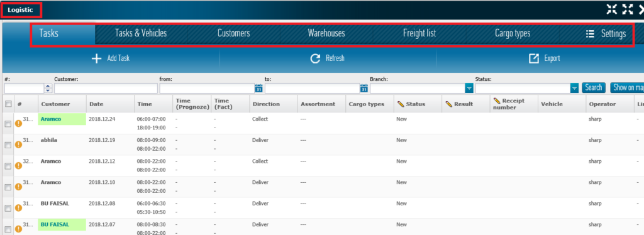Check the Aramco 2018.12.12 row checkbox

(x=8, y=166)
